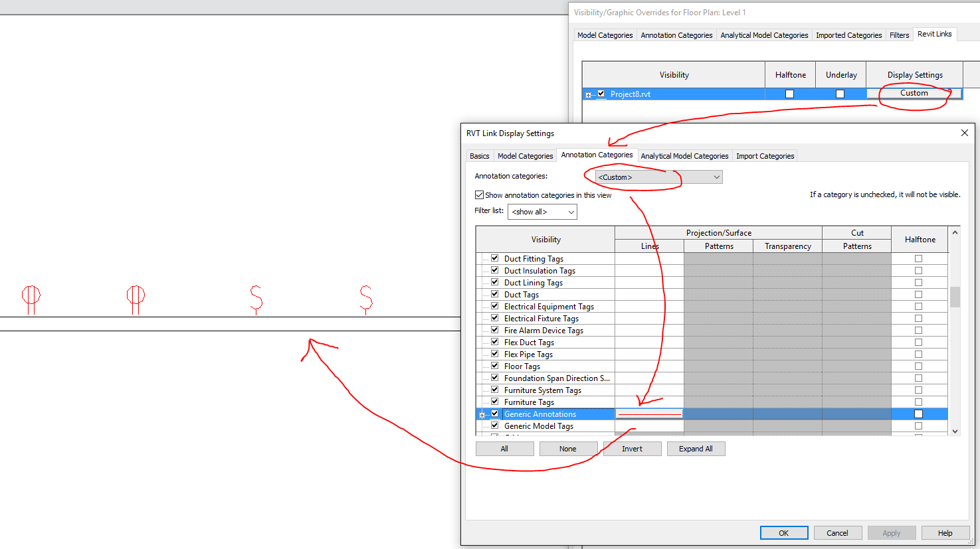Screen dimensions: 980x549
Task: Toggle Project8.rvt visibility checkbox
Action: pyautogui.click(x=601, y=94)
